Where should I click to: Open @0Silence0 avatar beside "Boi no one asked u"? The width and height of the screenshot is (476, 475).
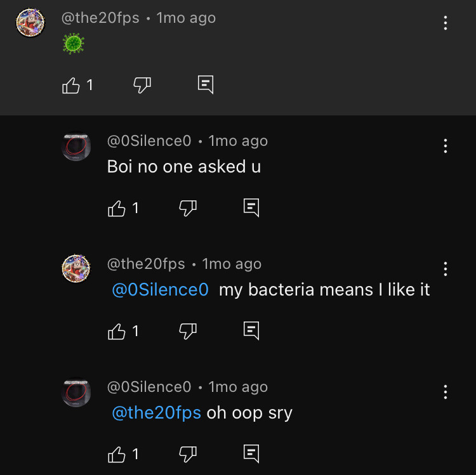click(x=76, y=146)
